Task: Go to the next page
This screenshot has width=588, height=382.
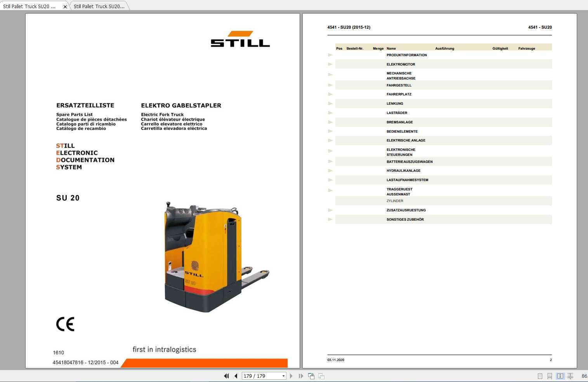Action: (x=291, y=376)
